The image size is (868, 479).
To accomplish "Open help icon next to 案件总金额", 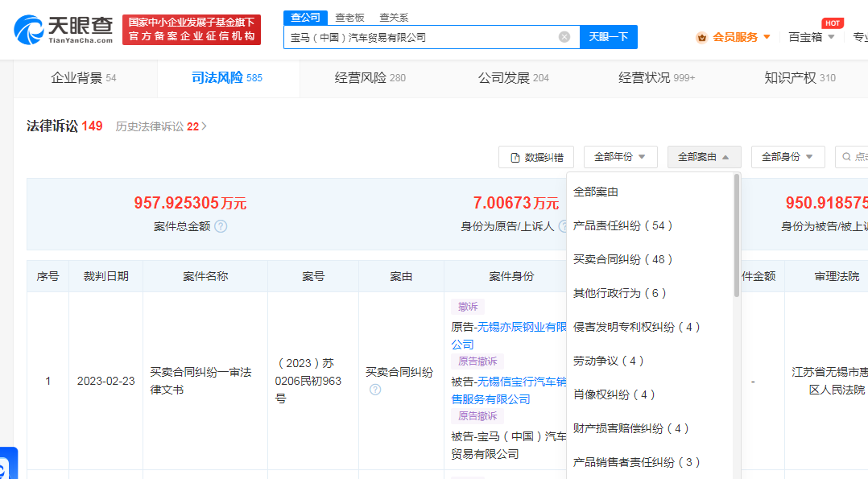I will point(221,226).
